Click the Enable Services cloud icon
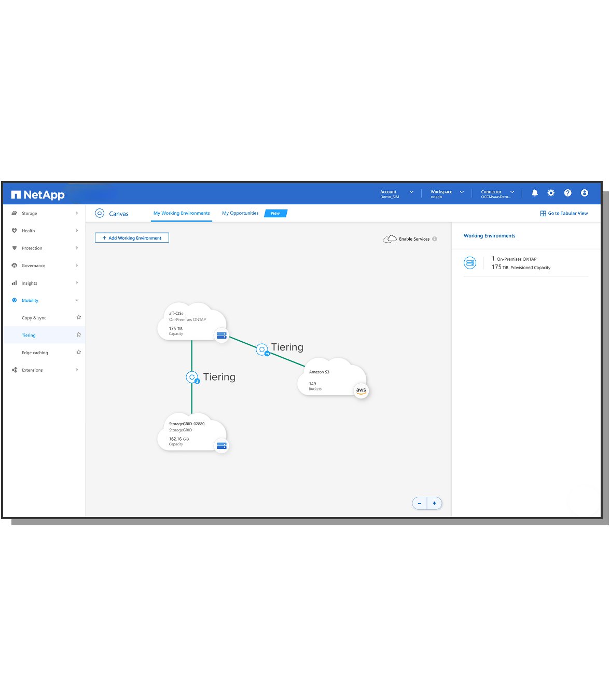 click(x=390, y=239)
